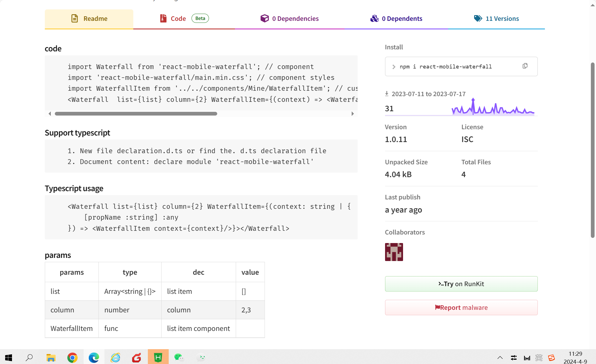Open Windows search from the taskbar
The height and width of the screenshot is (364, 596).
point(29,357)
